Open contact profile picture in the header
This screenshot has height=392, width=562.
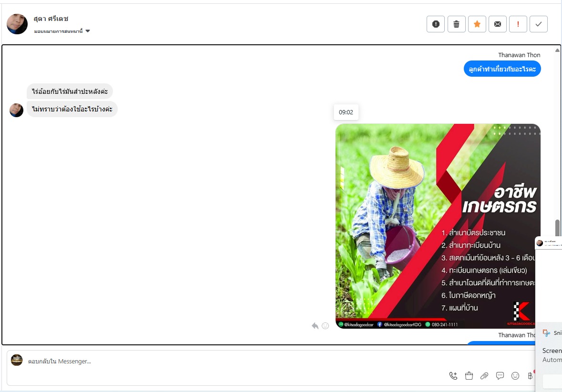pos(17,24)
